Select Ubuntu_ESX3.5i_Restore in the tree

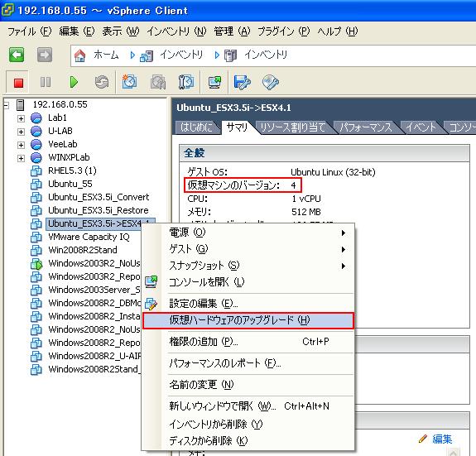point(99,210)
